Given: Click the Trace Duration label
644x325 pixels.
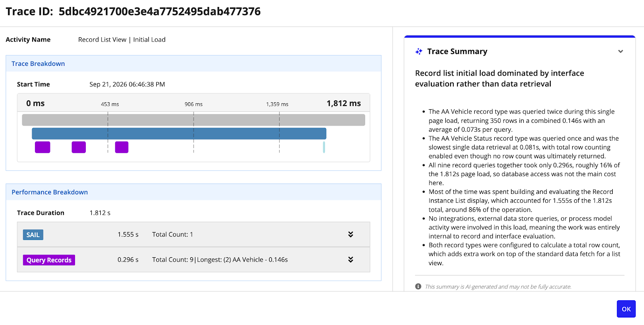Looking at the screenshot, I should (x=41, y=213).
